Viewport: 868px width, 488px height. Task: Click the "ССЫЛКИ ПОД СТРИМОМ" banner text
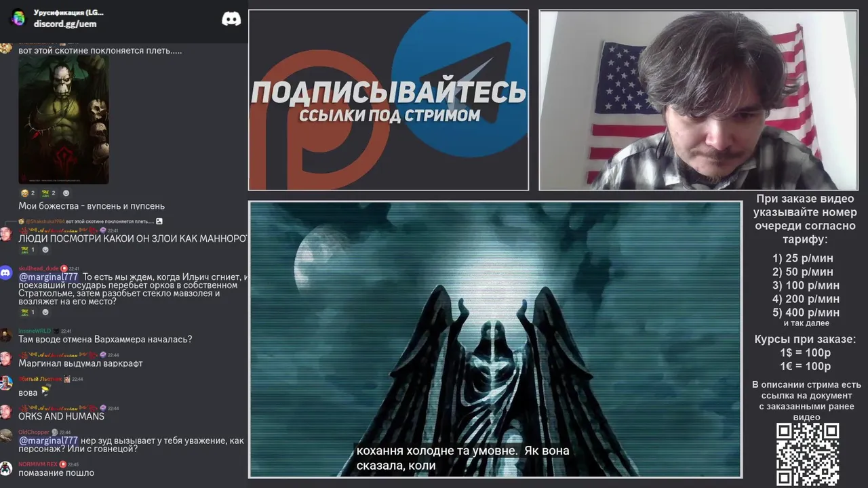point(389,116)
